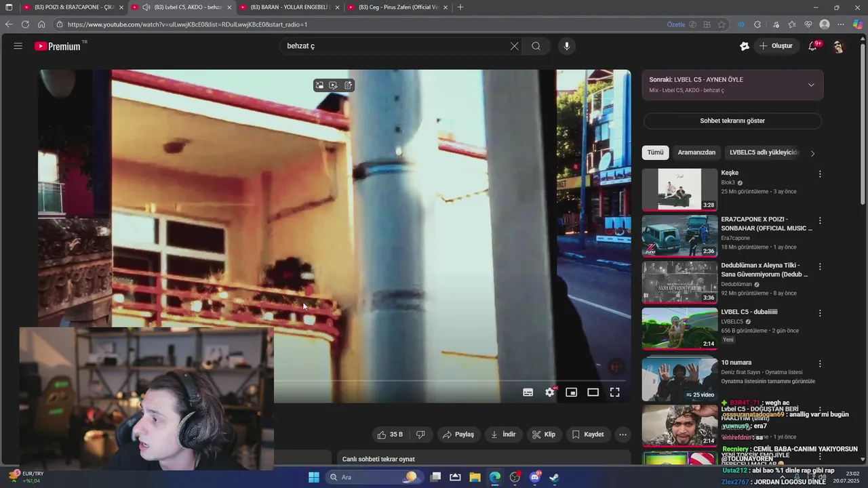Open the YouTube hamburger guide menu

[x=18, y=46]
